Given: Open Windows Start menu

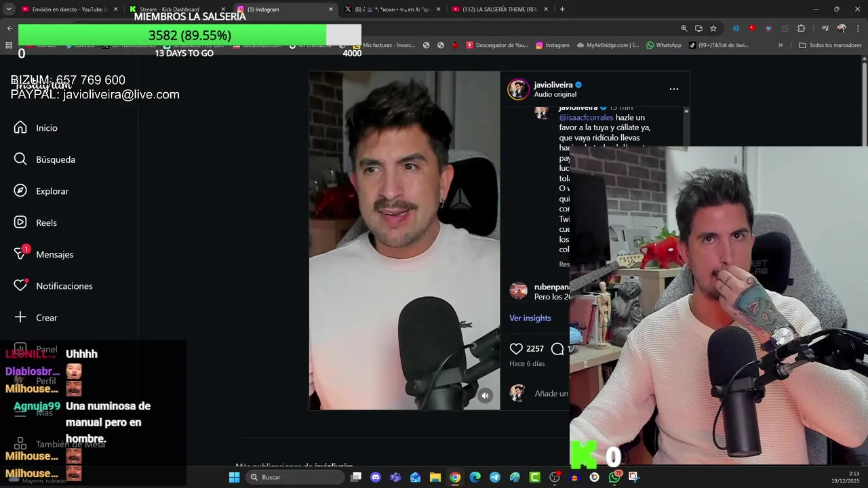Looking at the screenshot, I should (234, 477).
